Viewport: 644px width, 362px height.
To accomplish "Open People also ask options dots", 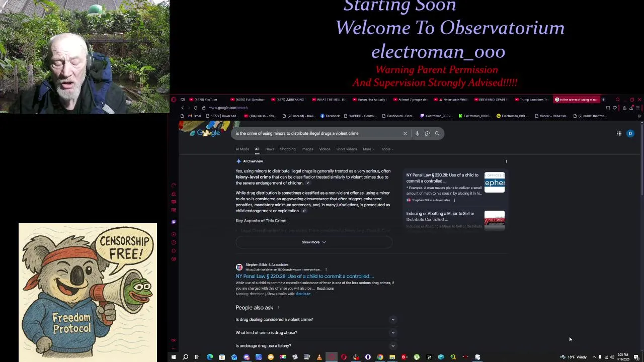I will click(278, 308).
